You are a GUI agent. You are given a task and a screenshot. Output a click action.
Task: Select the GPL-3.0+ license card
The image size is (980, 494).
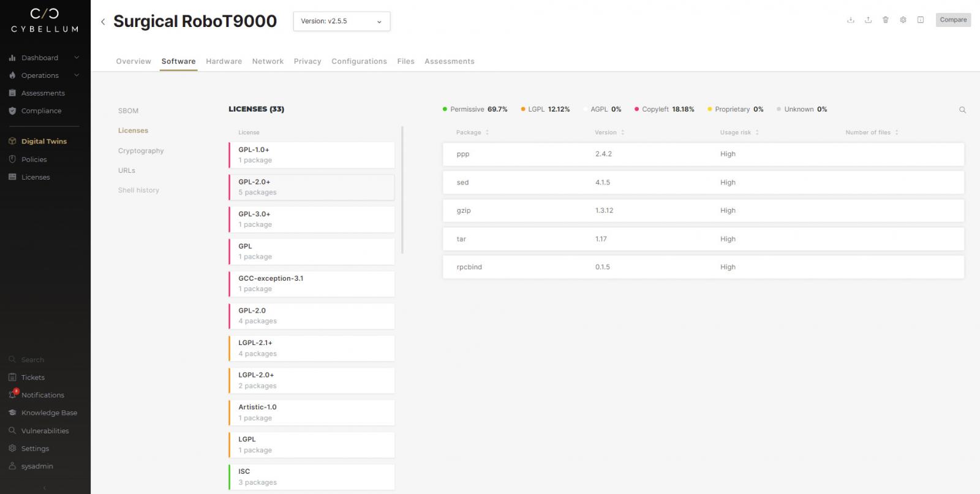(312, 219)
